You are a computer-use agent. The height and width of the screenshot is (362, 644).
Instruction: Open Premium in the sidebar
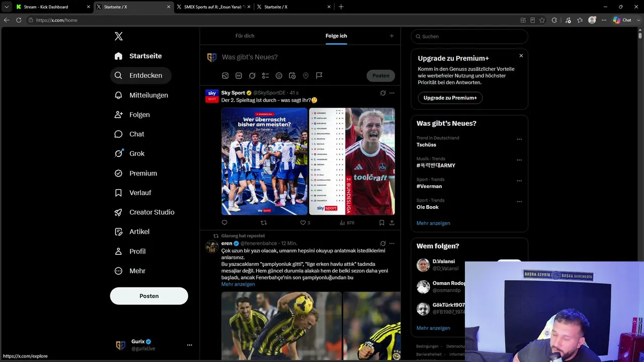[x=136, y=173]
